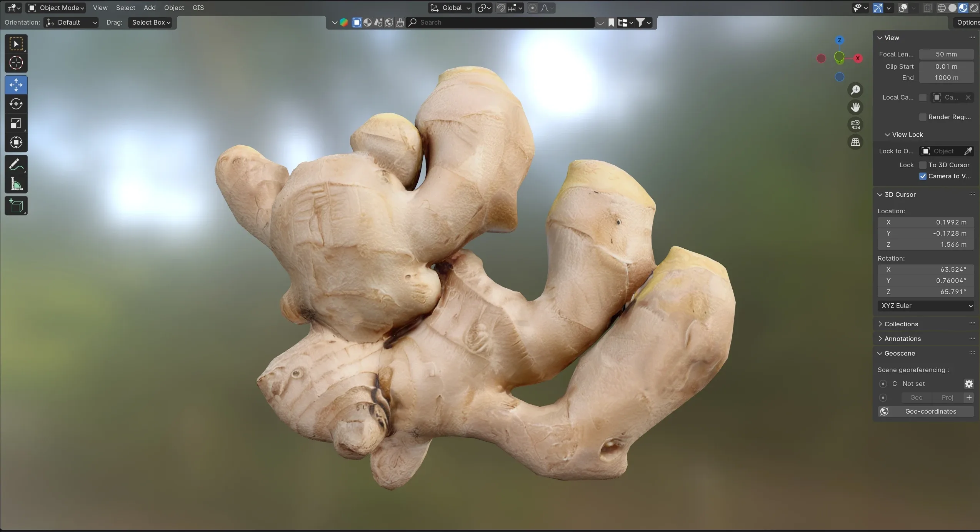Enable Lock To 3D Cursor

point(923,165)
